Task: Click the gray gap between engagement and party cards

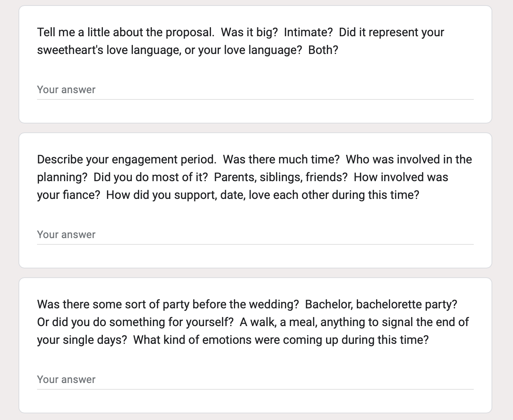Action: pos(255,273)
